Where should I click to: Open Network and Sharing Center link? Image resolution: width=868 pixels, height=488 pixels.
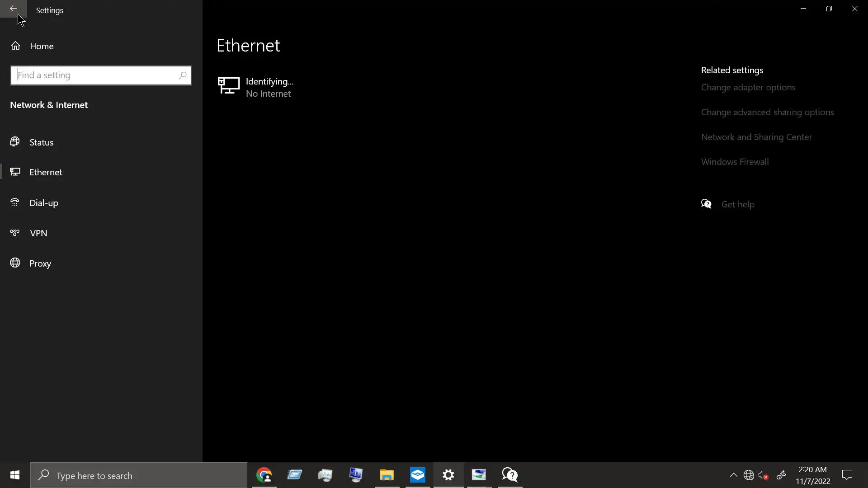tap(756, 137)
